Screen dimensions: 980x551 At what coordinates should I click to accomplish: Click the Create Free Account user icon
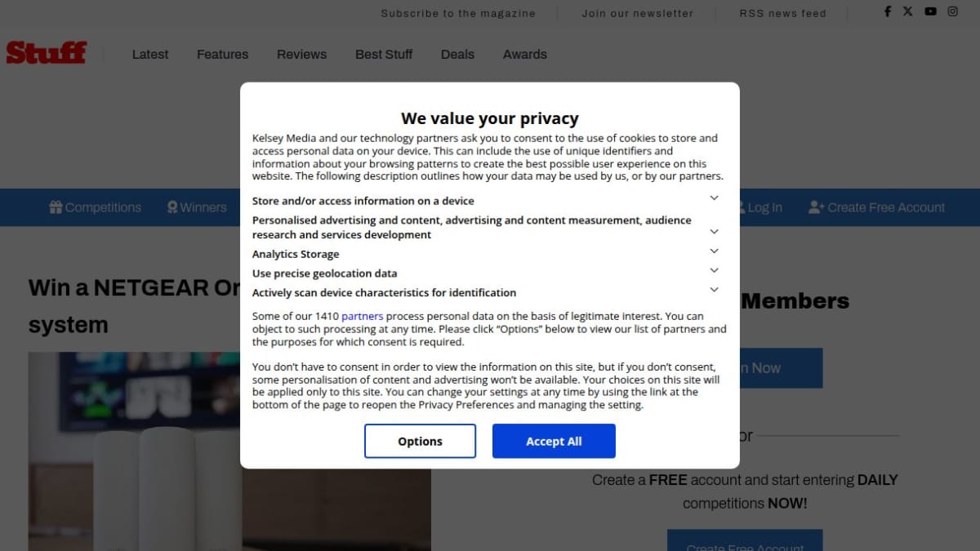coord(816,207)
